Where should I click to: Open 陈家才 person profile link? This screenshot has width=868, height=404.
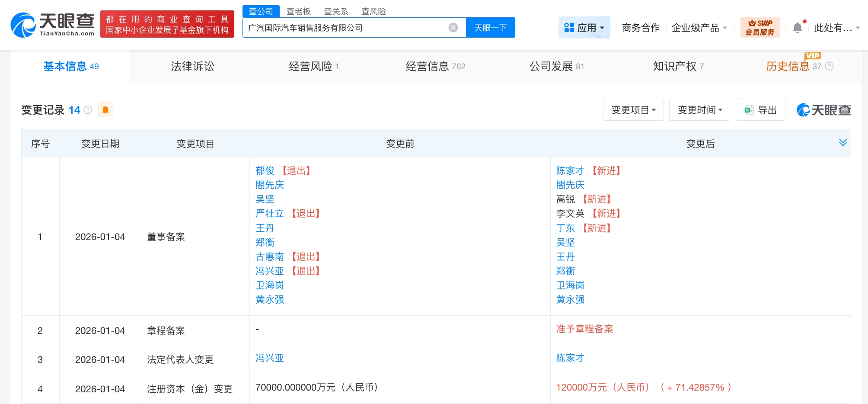pos(569,170)
